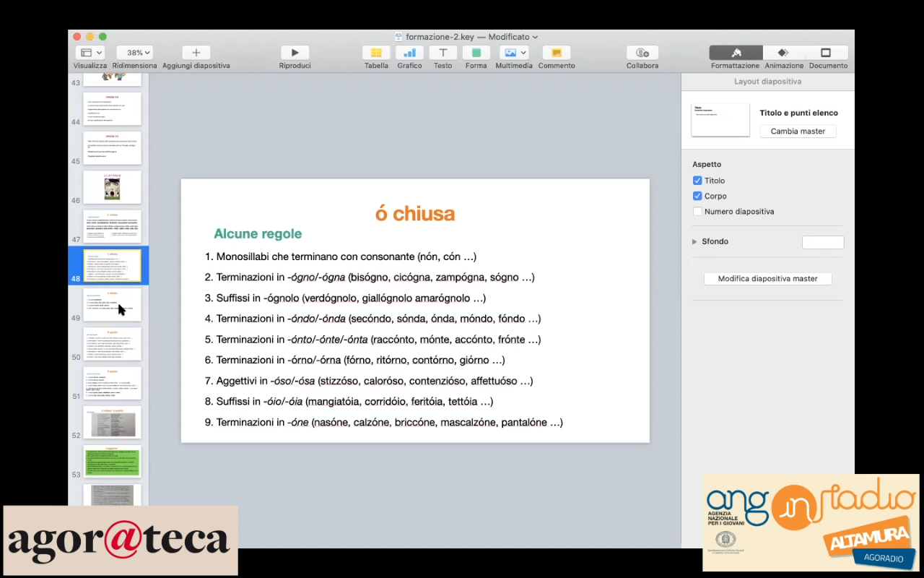This screenshot has height=578, width=924.
Task: Click the Aggiungi diapositiva plus button
Action: [x=196, y=53]
